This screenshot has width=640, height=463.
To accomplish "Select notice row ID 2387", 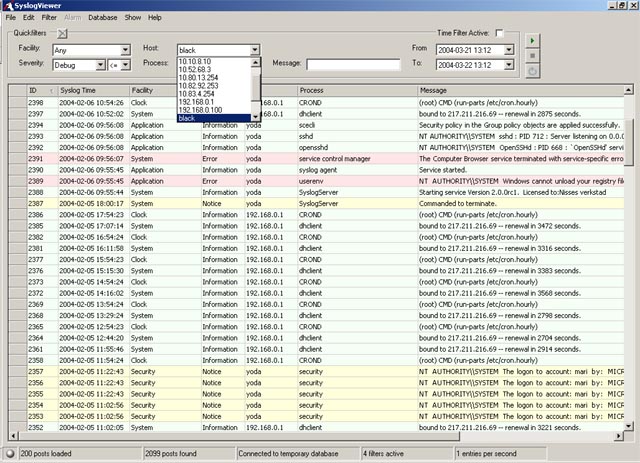I will pyautogui.click(x=316, y=204).
